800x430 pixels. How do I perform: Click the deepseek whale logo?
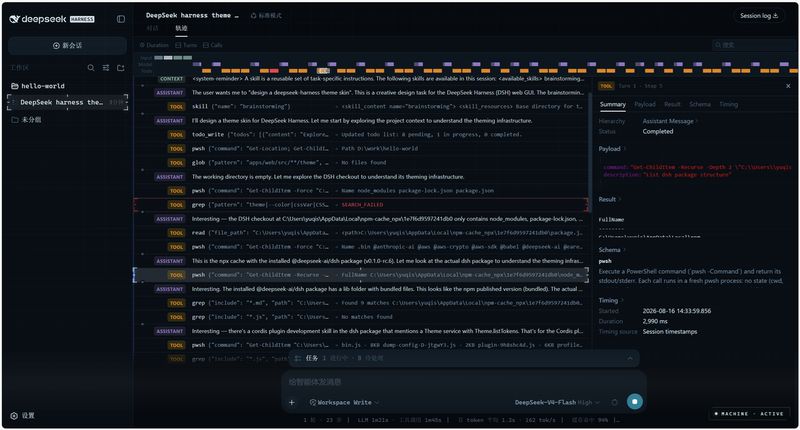15,19
